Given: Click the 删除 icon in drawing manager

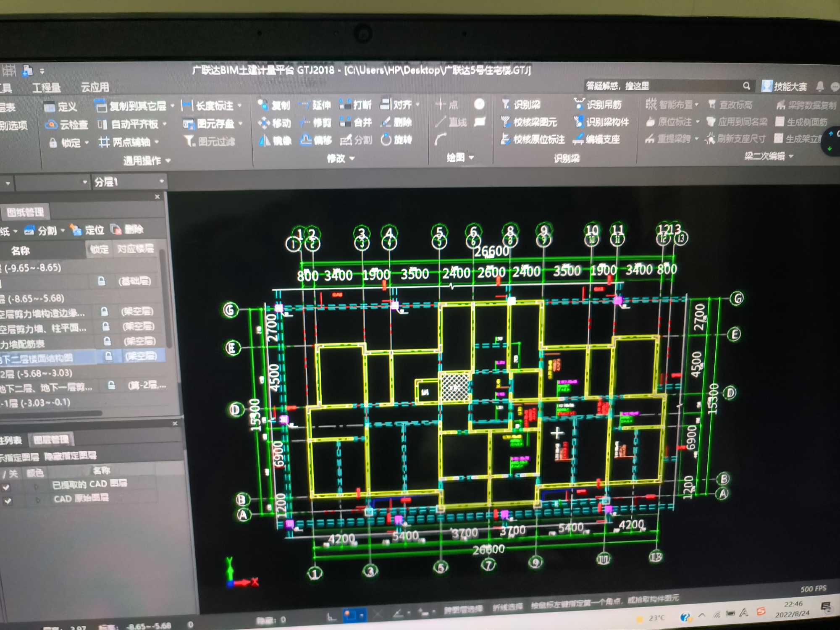Looking at the screenshot, I should click(x=116, y=229).
